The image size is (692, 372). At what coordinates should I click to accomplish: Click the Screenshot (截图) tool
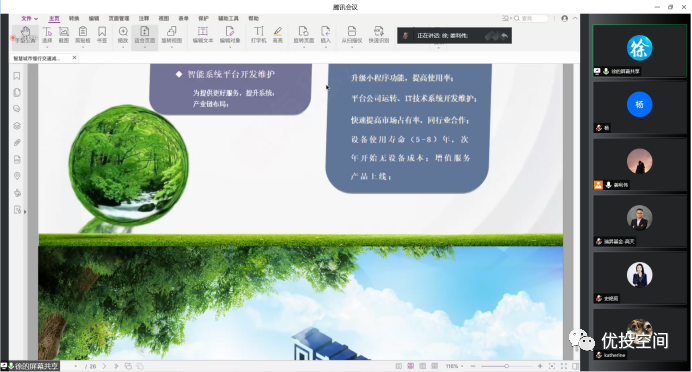tap(64, 34)
